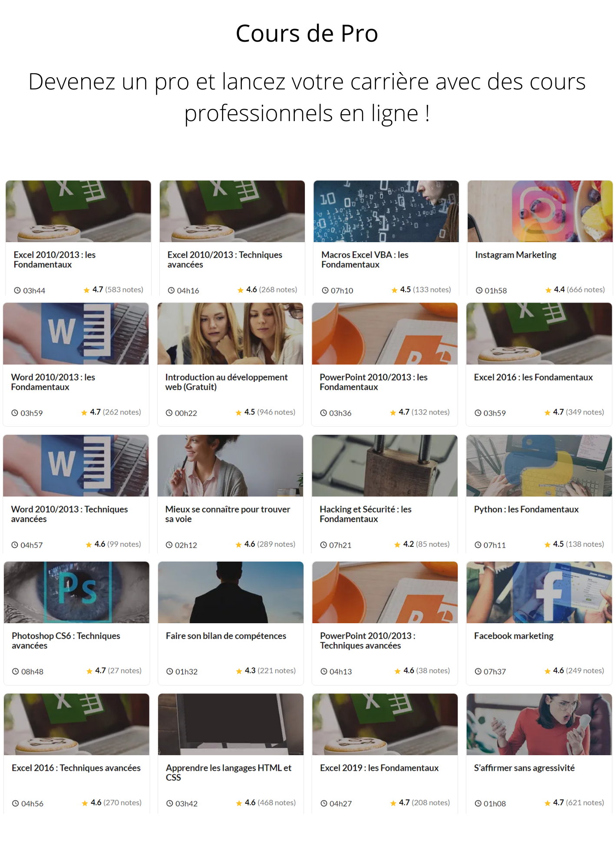Click the star icon next to 208 notes
Image resolution: width=614 pixels, height=868 pixels.
click(393, 803)
